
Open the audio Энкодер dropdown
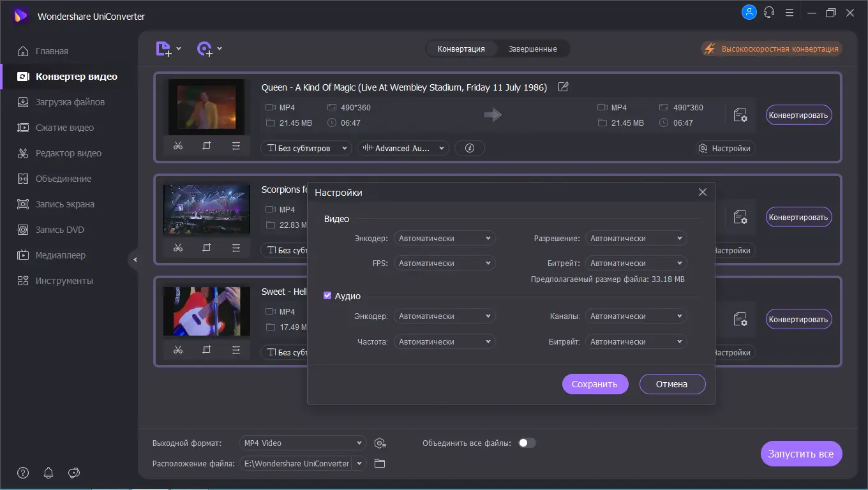pyautogui.click(x=444, y=316)
